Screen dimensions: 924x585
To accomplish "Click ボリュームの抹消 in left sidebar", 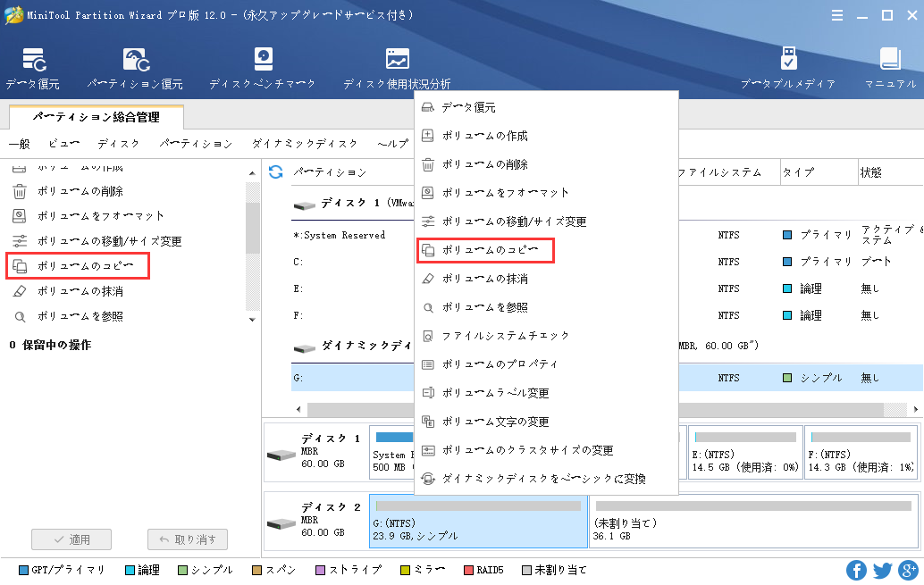I will tap(80, 291).
